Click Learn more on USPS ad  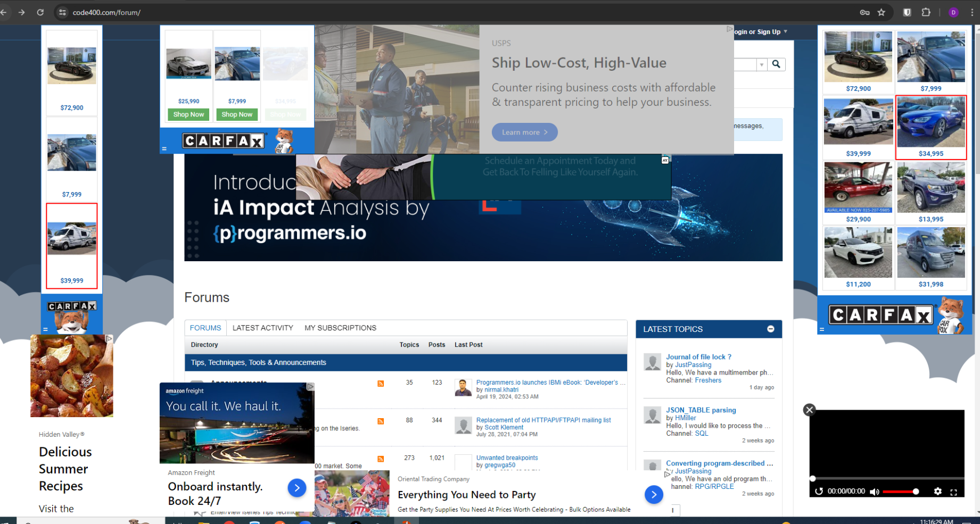[524, 132]
